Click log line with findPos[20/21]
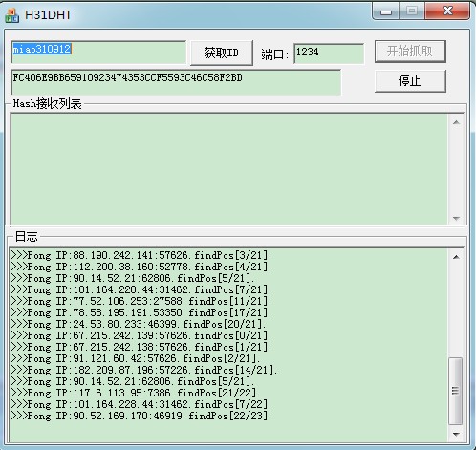This screenshot has height=450, width=476. pos(139,324)
